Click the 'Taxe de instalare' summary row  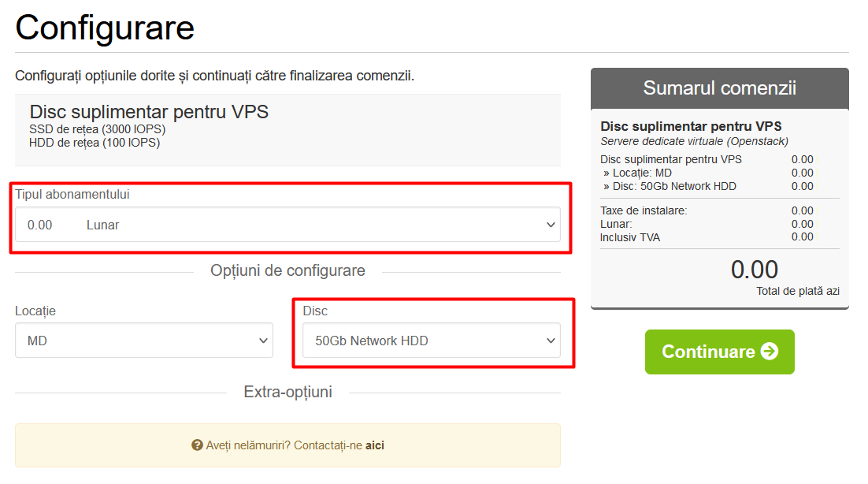(644, 210)
